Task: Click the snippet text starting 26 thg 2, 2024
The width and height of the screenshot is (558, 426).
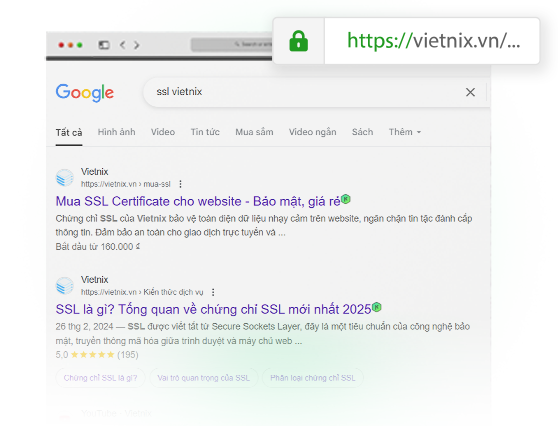Action: click(x=263, y=333)
